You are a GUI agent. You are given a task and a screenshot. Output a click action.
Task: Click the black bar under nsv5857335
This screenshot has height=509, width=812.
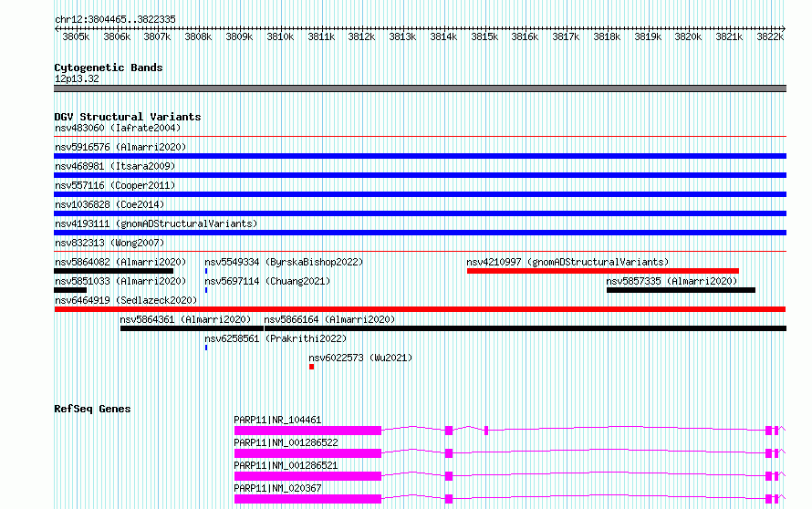[x=681, y=290]
